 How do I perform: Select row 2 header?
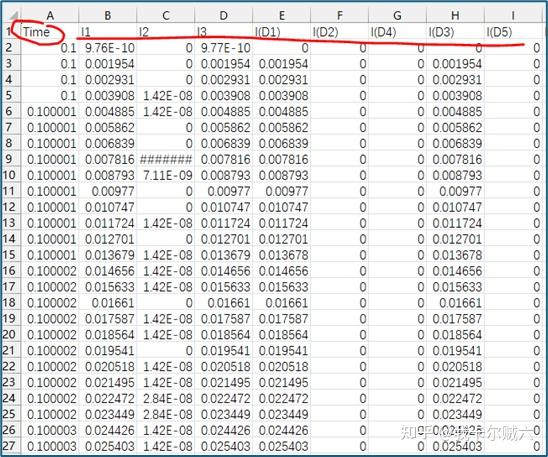coord(10,48)
